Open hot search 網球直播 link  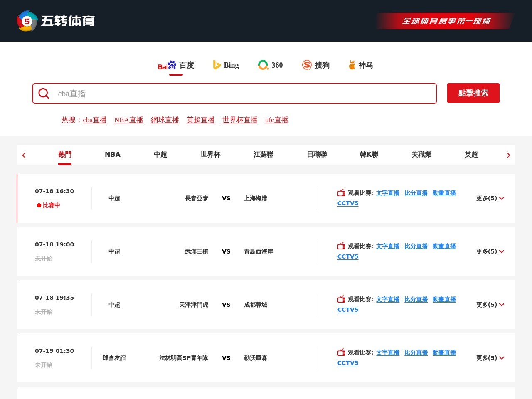165,120
